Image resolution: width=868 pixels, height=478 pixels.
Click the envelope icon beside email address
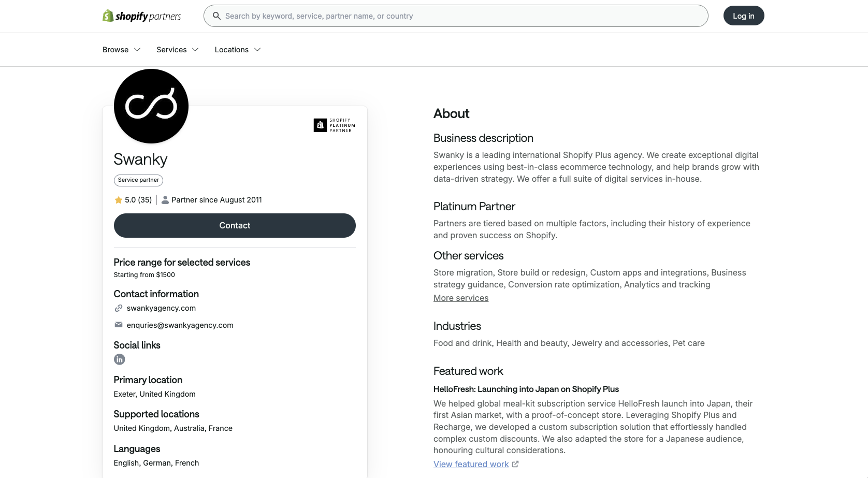[x=119, y=325]
